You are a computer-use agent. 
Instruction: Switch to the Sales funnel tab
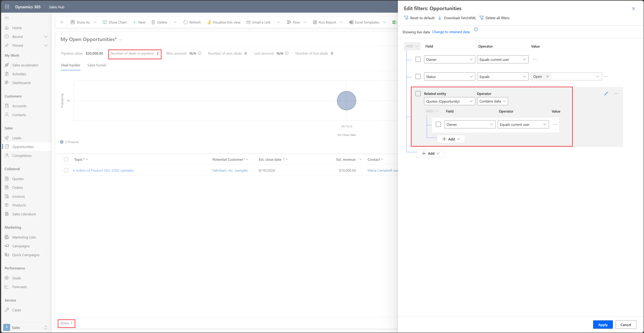point(96,65)
